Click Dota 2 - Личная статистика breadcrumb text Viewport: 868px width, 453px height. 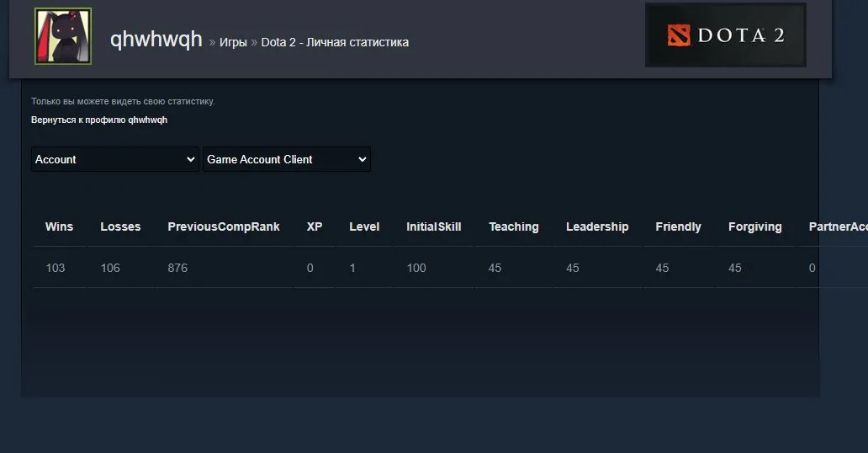(x=335, y=42)
